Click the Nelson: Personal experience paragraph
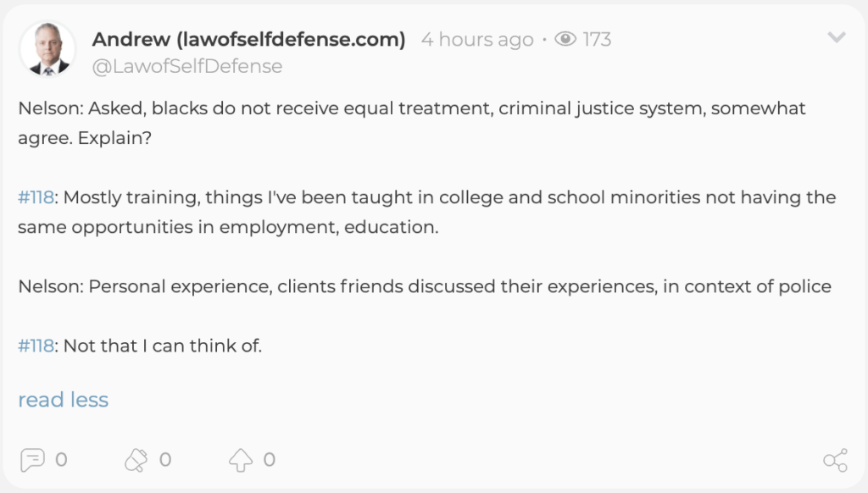The width and height of the screenshot is (868, 493). point(425,286)
